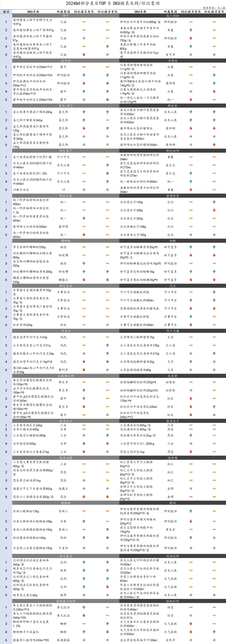Select the 饼干 category header bar

[x=66, y=15]
